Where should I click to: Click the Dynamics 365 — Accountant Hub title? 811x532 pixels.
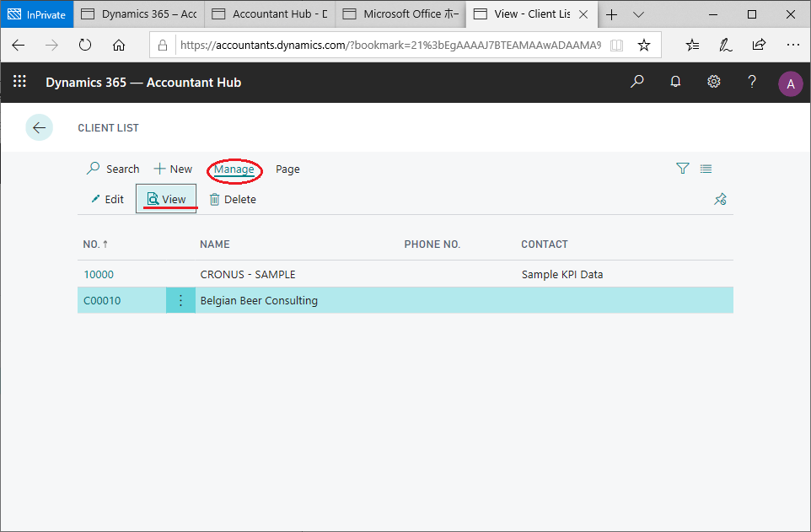(143, 83)
